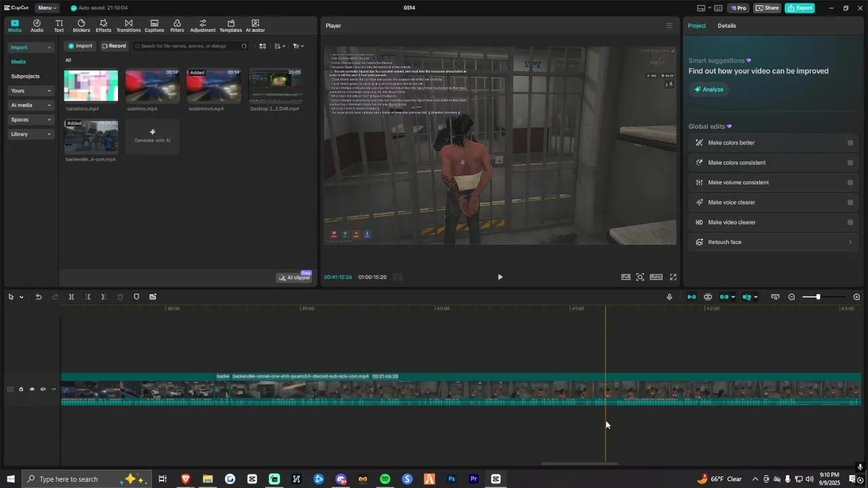Click the Ratio button in player
Viewport: 868px width, 488px height.
pyautogui.click(x=656, y=277)
